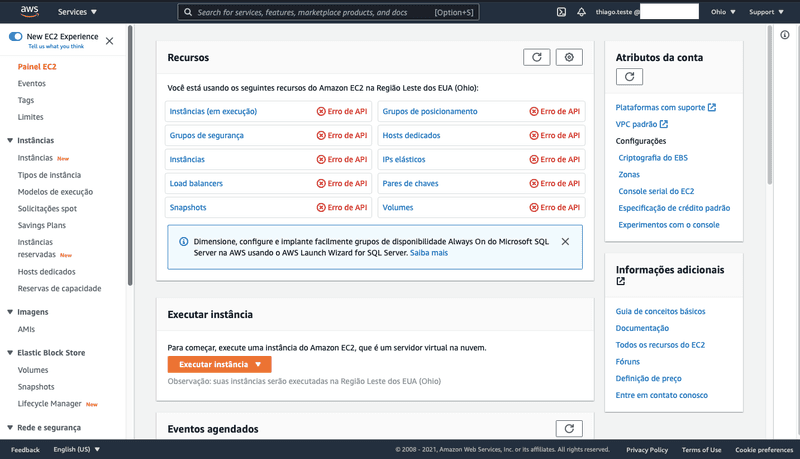
Task: Collapse the Elastic Block Store section
Action: (x=10, y=352)
